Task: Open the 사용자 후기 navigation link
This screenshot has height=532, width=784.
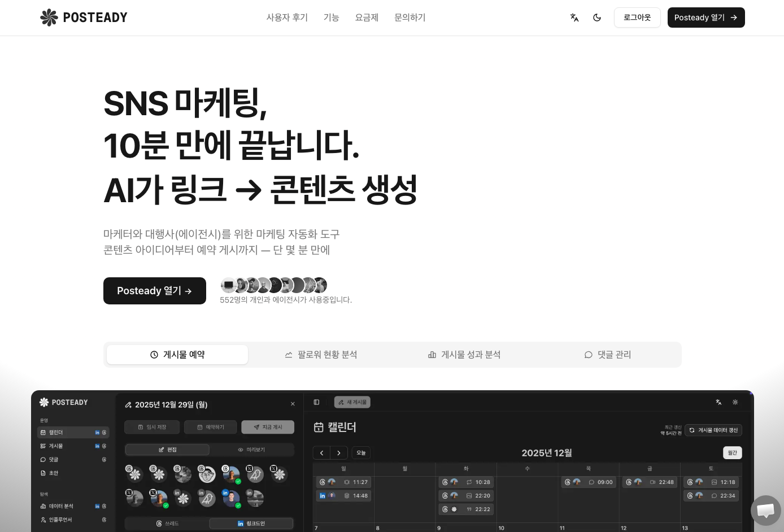Action: tap(287, 18)
